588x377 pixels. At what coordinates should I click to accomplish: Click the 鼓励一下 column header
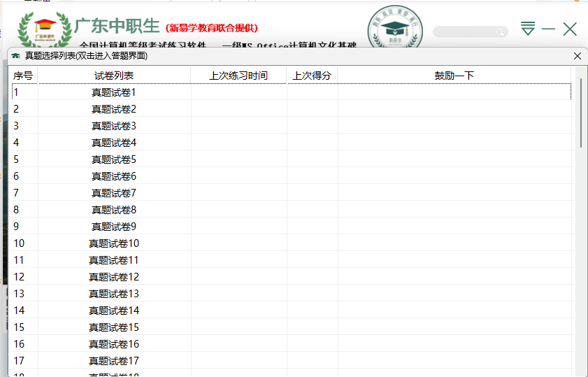point(454,76)
